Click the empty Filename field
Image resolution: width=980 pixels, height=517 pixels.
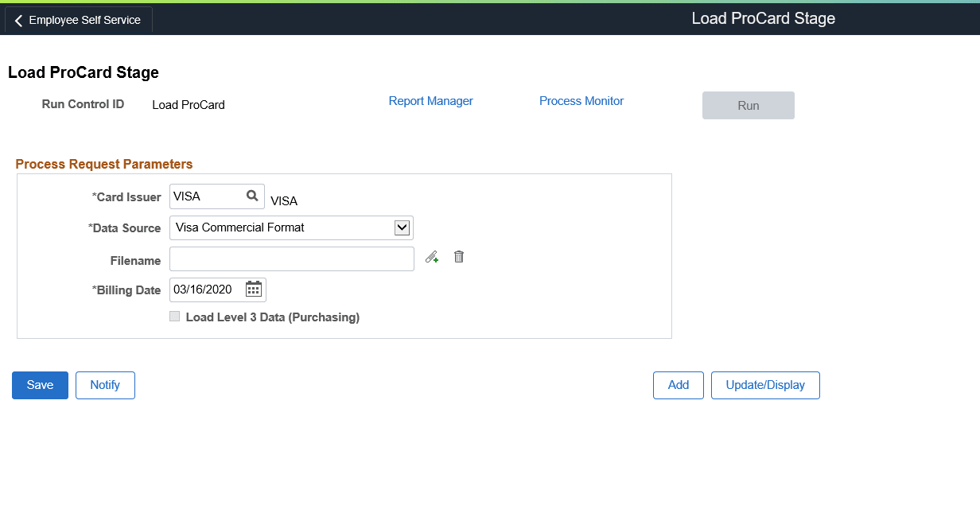(291, 258)
